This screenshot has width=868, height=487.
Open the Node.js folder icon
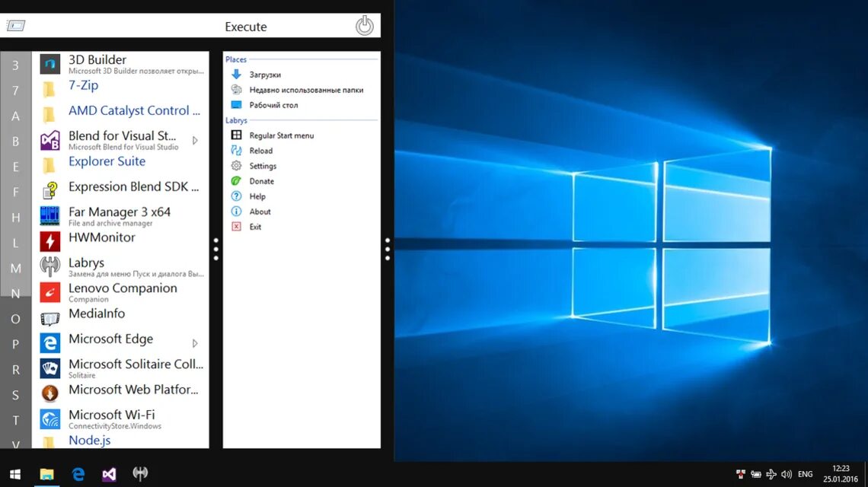[x=49, y=442]
